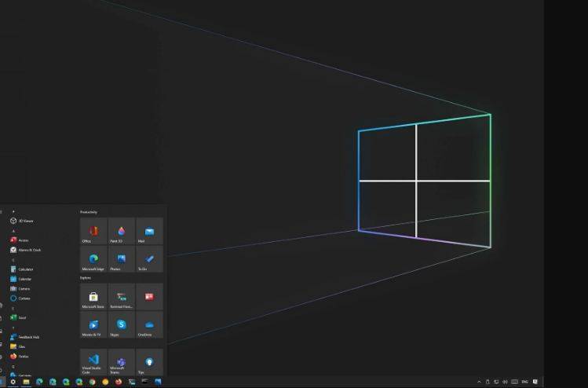
Task: Open the touch keyboard tray icon
Action: point(515,382)
